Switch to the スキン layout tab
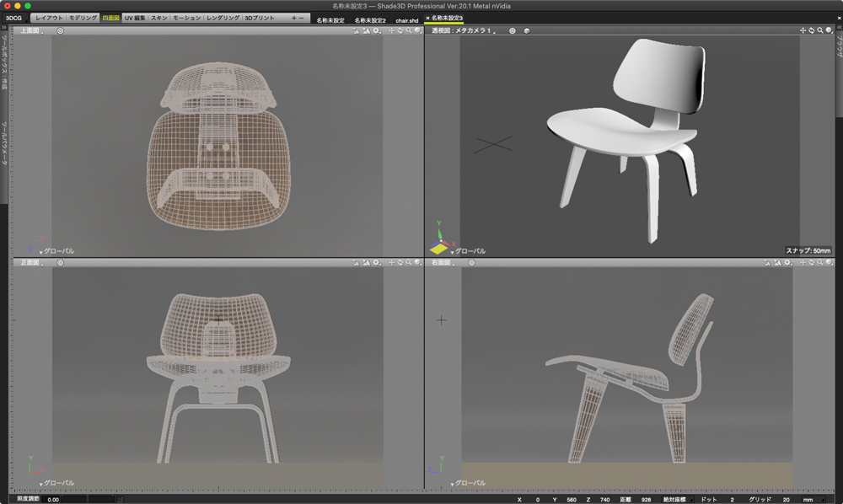This screenshot has height=504, width=843. point(159,18)
